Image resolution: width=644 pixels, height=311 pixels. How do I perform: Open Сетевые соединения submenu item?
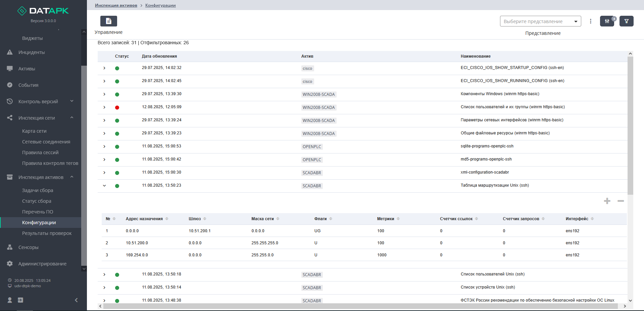click(46, 142)
